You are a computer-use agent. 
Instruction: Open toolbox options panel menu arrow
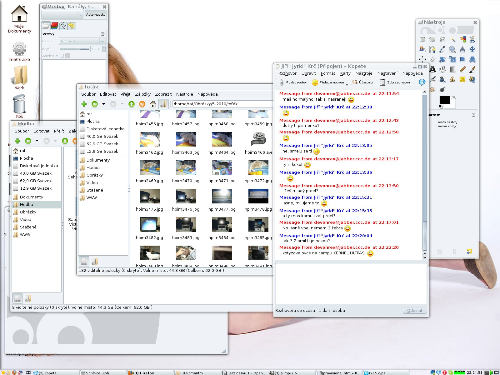point(473,115)
